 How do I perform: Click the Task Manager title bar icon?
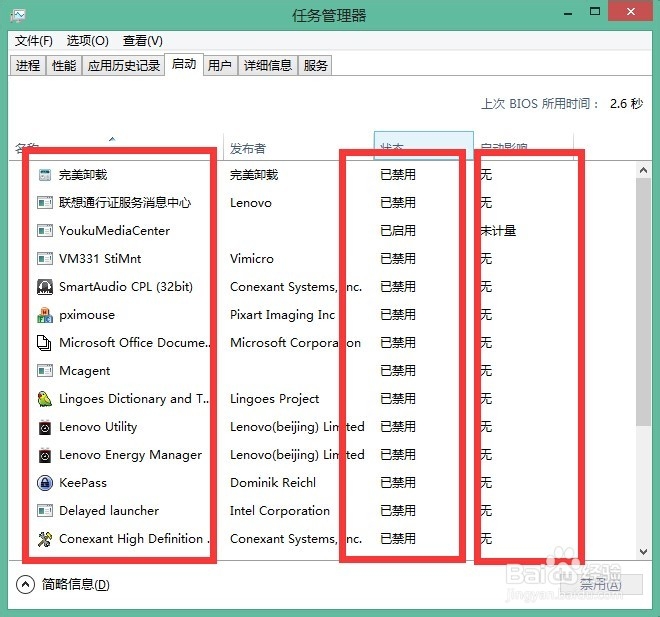click(18, 16)
